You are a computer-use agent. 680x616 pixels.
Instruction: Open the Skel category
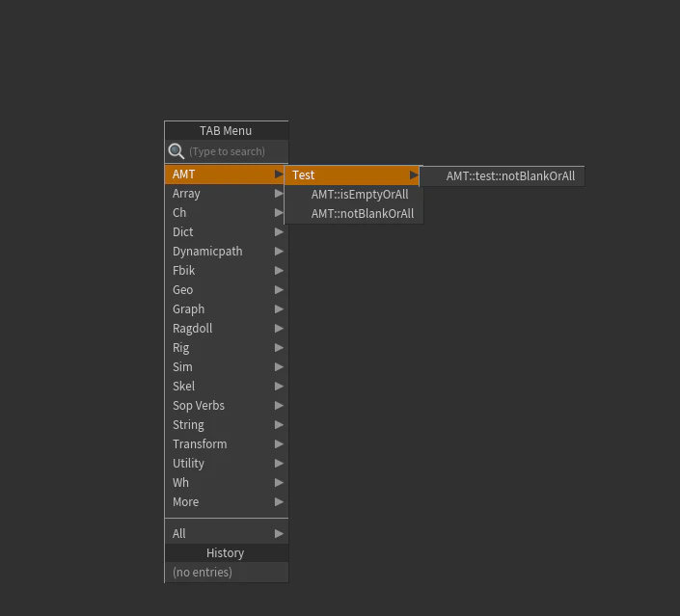click(x=227, y=387)
